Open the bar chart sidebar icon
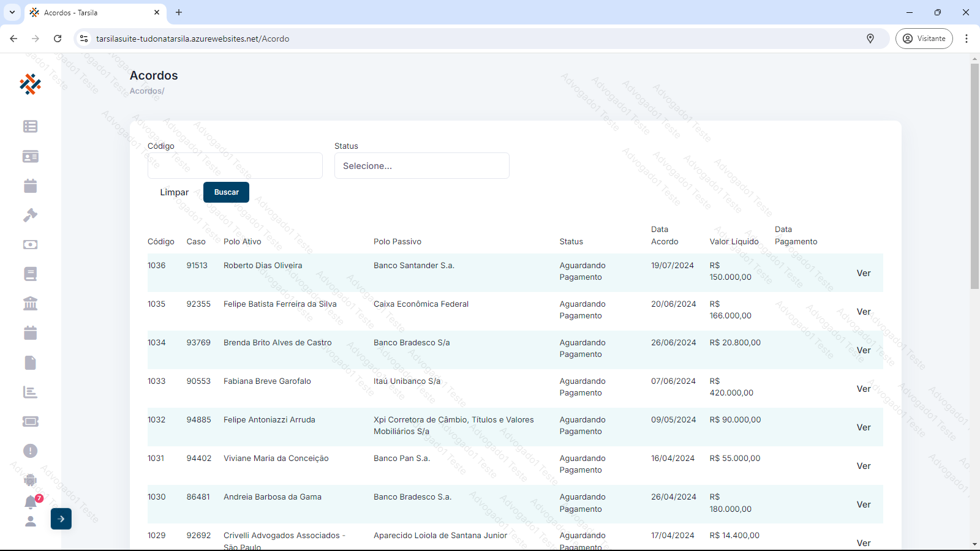This screenshot has height=551, width=980. coord(30,392)
